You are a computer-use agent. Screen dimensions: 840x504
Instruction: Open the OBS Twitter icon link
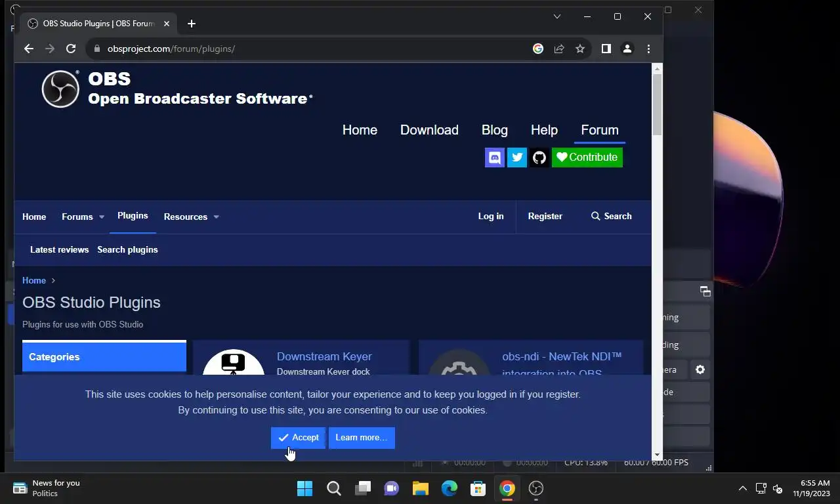(517, 157)
